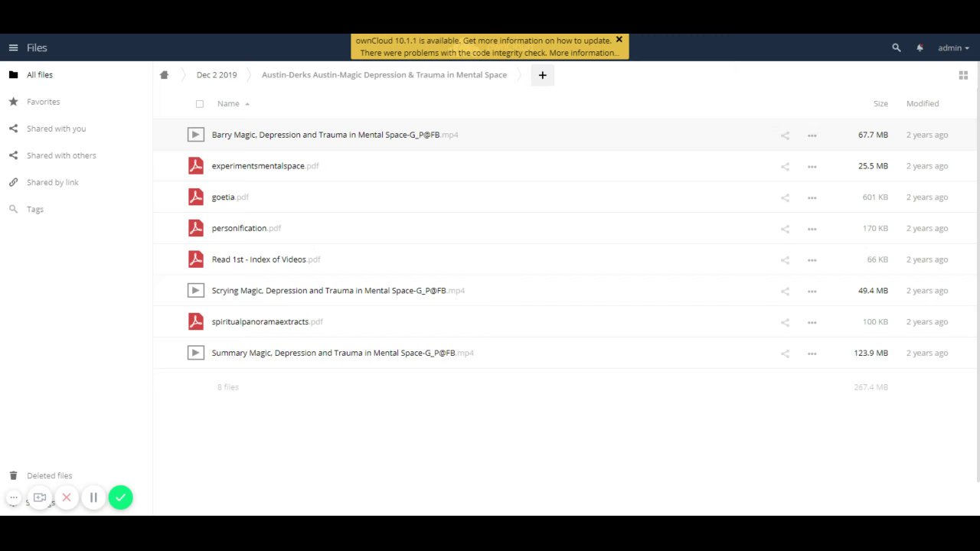Open the notifications bell

[x=920, y=47]
